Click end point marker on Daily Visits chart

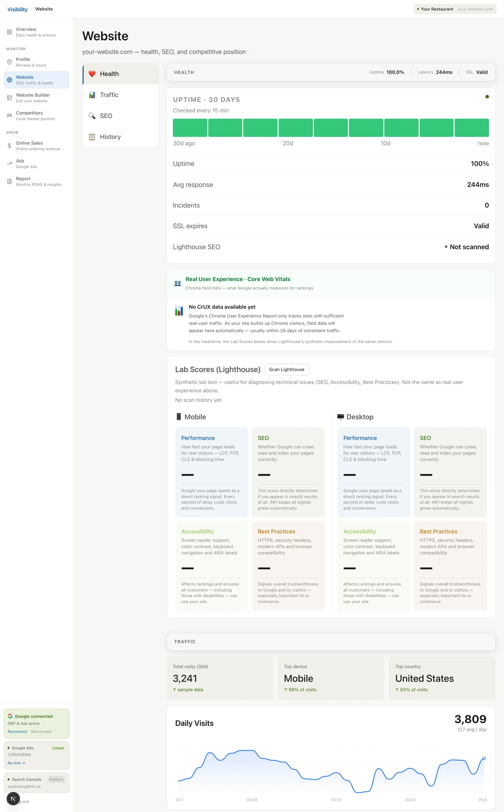(x=484, y=758)
